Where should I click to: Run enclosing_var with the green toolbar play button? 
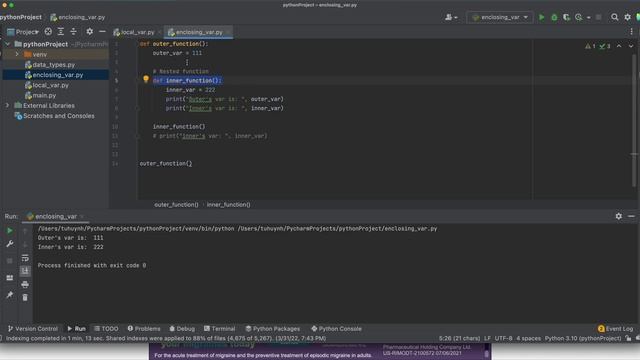tap(542, 17)
